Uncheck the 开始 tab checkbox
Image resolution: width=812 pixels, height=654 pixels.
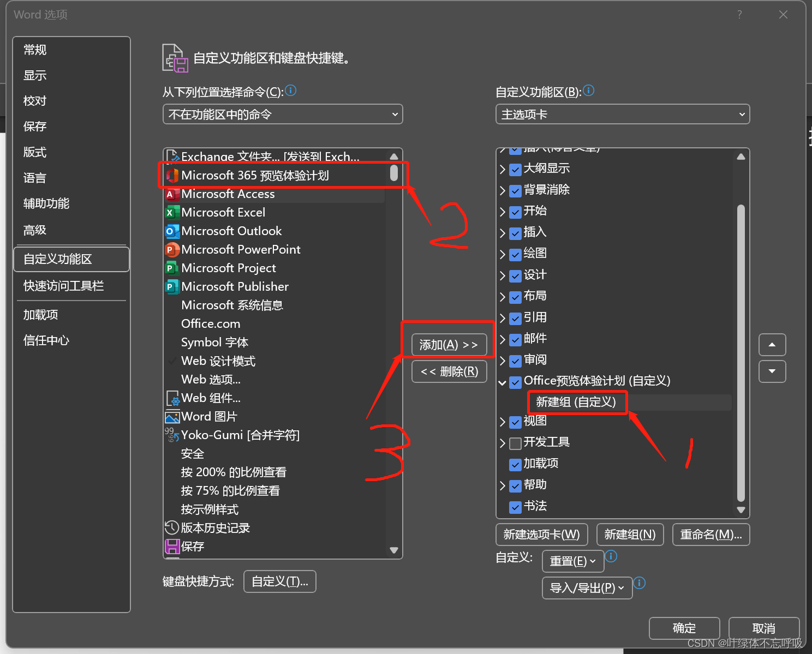coord(515,212)
